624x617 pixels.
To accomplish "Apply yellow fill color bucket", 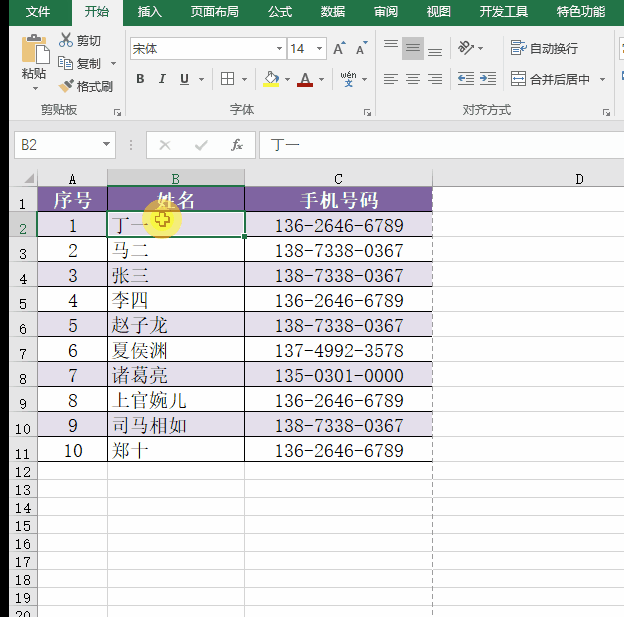I will coord(271,79).
